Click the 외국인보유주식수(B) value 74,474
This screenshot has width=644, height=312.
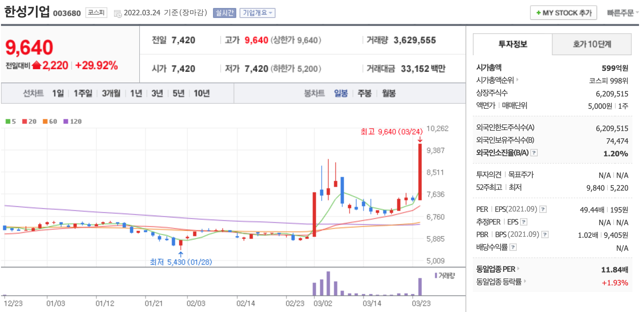click(x=617, y=141)
